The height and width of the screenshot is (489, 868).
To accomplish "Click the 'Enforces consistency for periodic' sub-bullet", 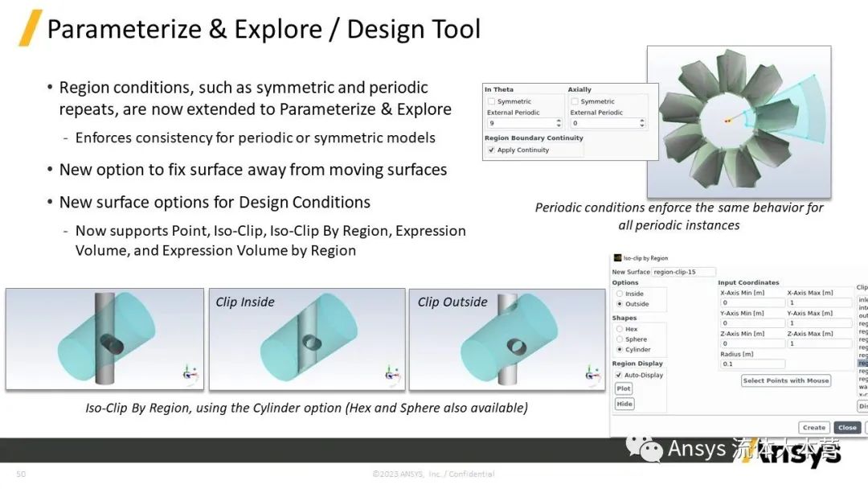I will pyautogui.click(x=256, y=138).
